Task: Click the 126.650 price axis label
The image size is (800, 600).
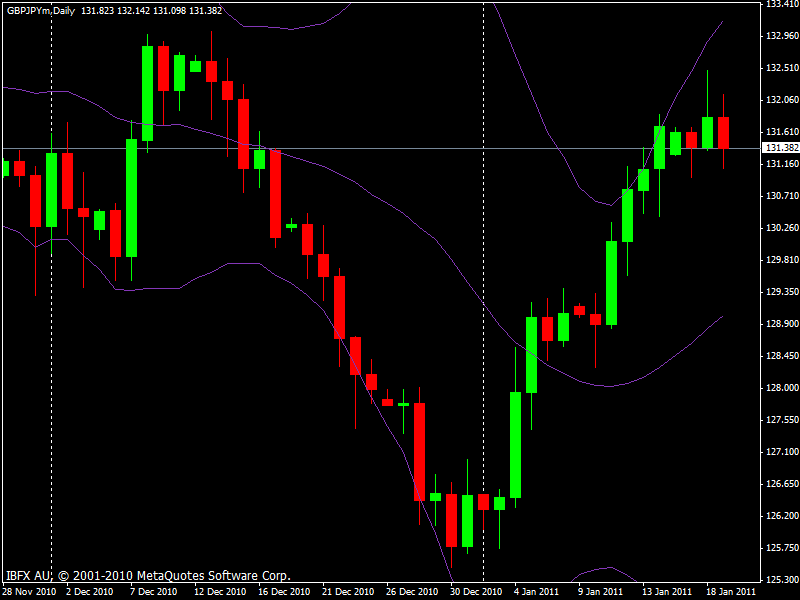Action: 782,484
